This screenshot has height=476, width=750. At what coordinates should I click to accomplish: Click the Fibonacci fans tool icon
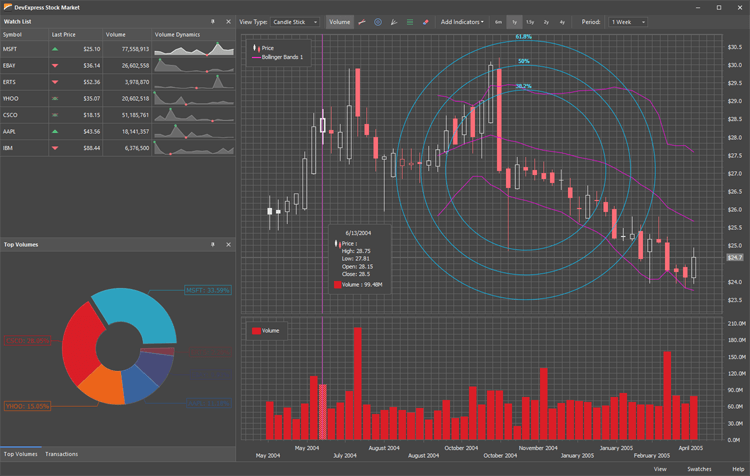(x=394, y=21)
